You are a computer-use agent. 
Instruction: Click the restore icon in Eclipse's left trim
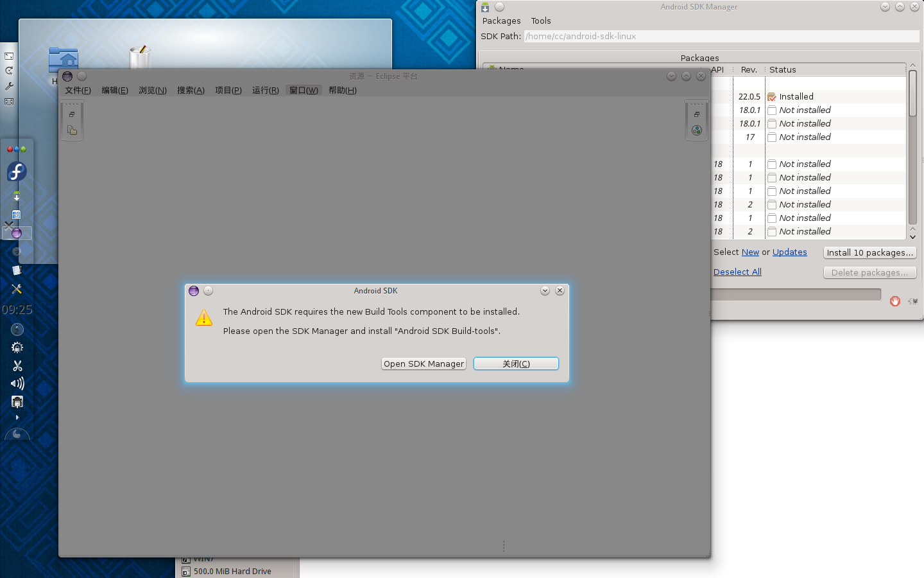[x=72, y=114]
